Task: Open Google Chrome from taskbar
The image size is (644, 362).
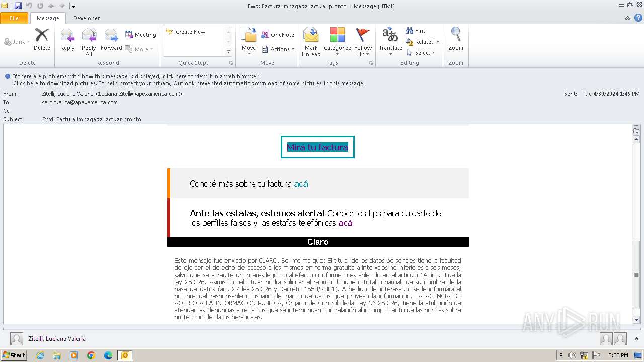Action: click(x=91, y=355)
